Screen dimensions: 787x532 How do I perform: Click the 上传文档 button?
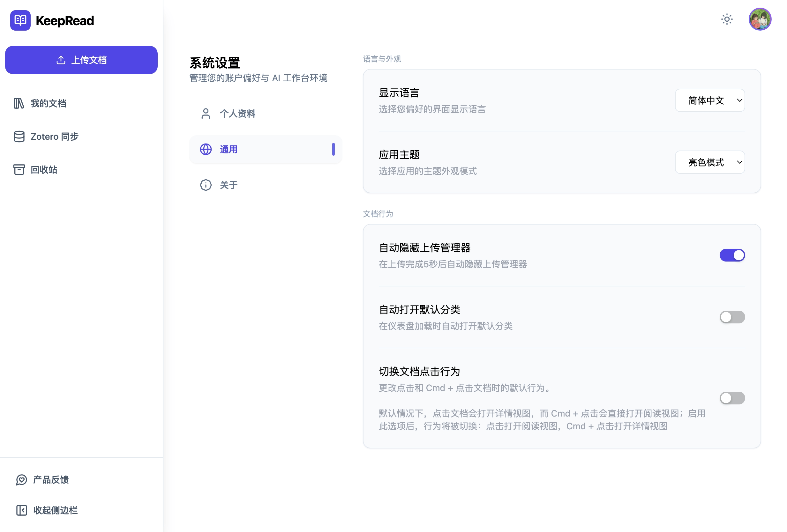coord(81,60)
